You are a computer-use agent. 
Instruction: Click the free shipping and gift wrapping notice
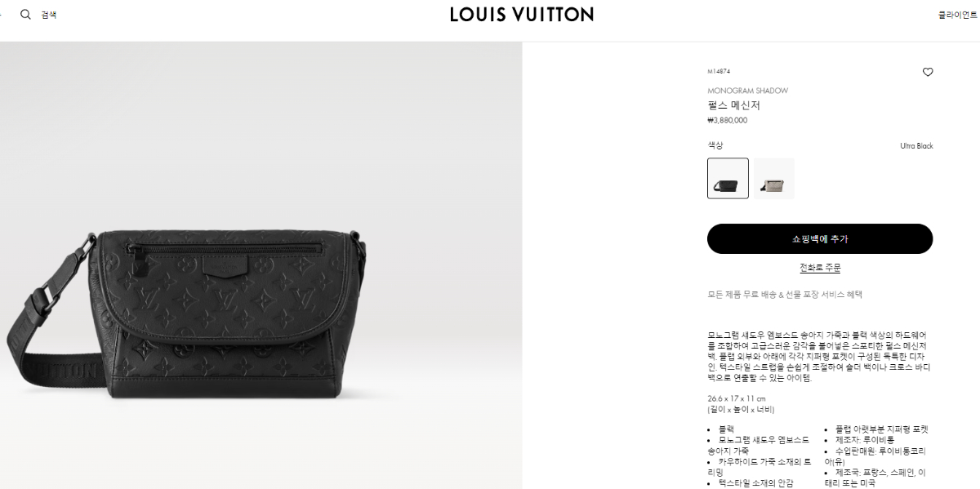coord(785,294)
